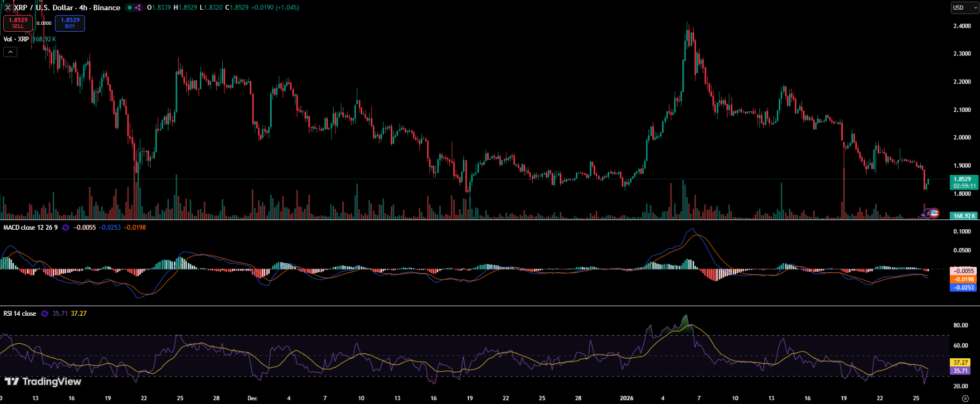Select the Vol · XRP indicator legend
Viewport: 980px width, 404px height.
(16, 39)
